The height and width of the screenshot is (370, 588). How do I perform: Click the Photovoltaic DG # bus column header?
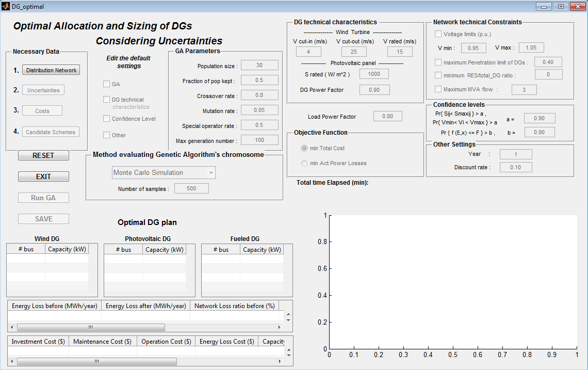pyautogui.click(x=123, y=250)
